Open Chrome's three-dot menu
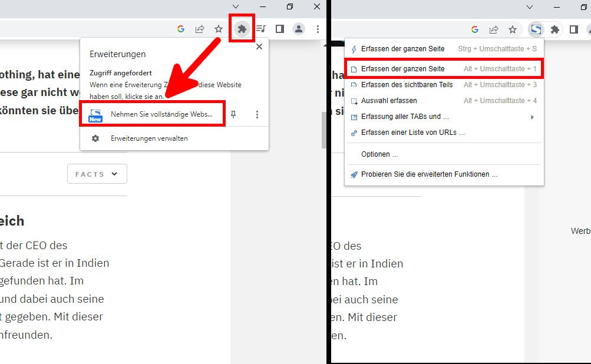The height and width of the screenshot is (364, 591). [x=318, y=28]
